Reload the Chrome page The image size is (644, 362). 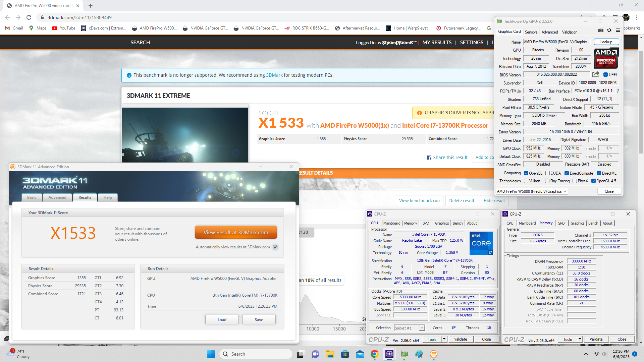pos(29,17)
